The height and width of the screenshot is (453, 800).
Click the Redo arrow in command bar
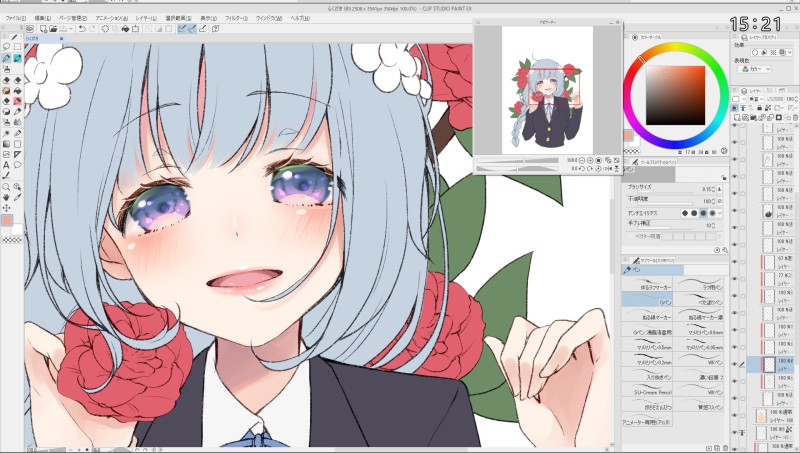click(x=92, y=29)
